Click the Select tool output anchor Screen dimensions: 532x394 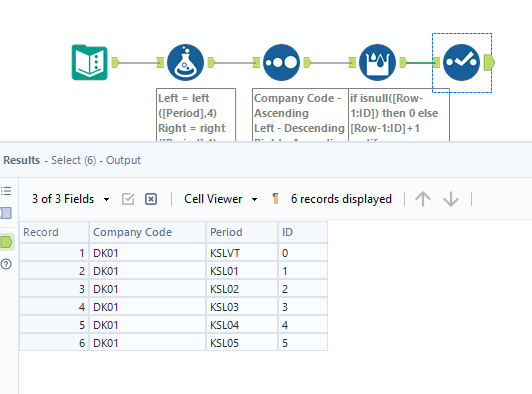[x=489, y=62]
